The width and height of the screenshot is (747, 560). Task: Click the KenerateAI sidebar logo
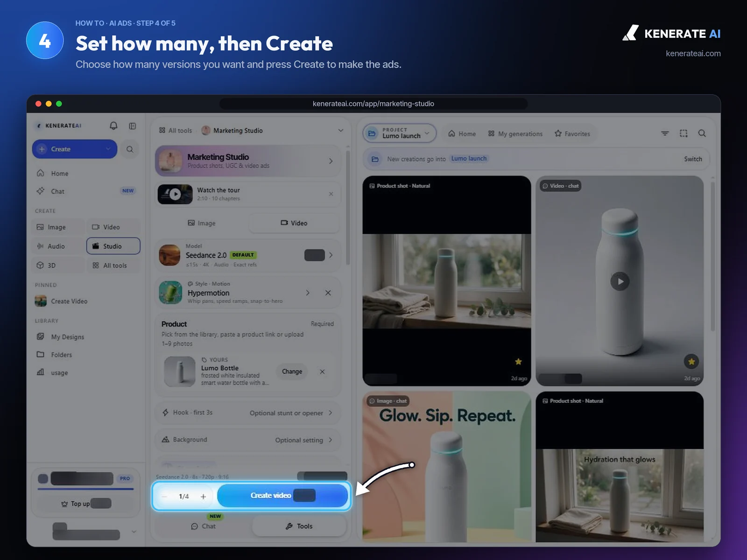59,126
